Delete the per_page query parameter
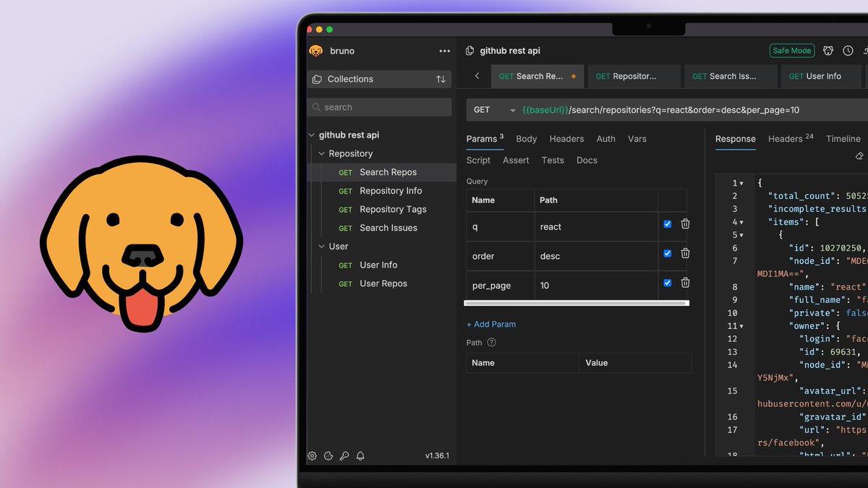 (685, 283)
